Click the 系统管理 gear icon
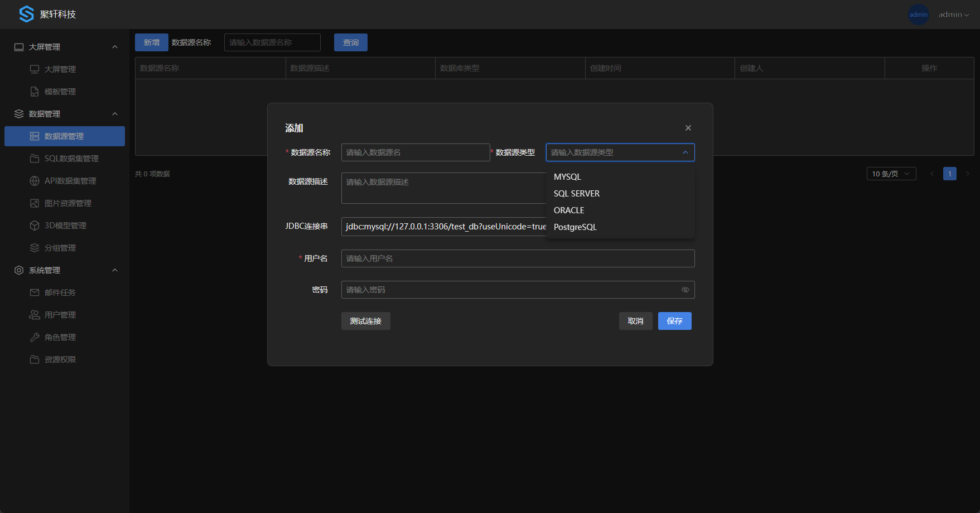This screenshot has width=980, height=513. coord(19,270)
